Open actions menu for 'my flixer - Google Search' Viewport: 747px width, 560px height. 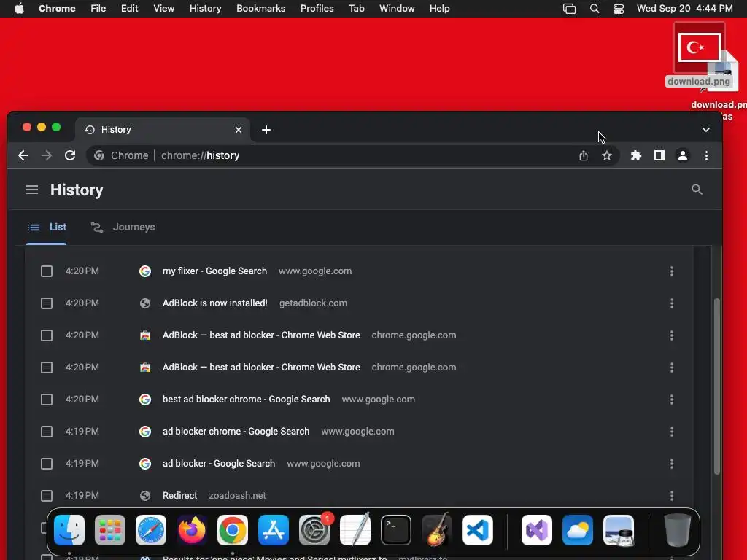(x=672, y=271)
